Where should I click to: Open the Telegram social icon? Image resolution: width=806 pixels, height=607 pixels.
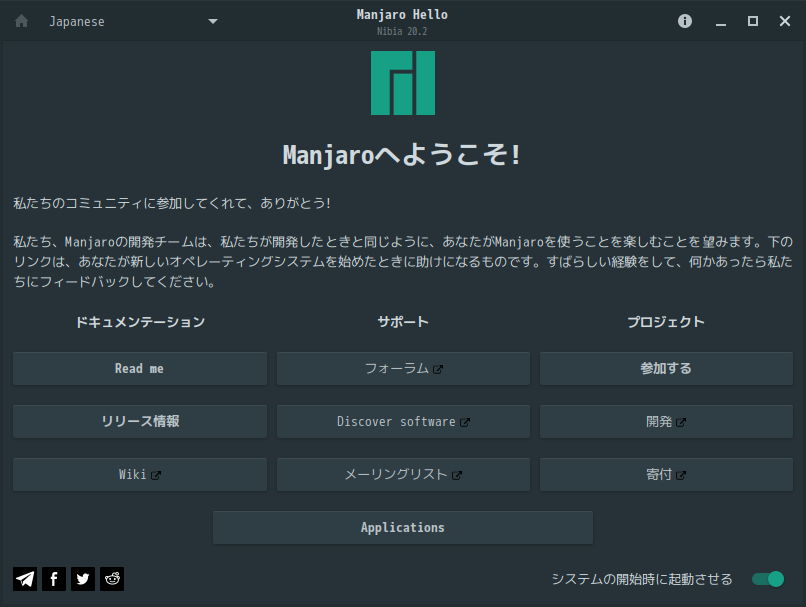click(25, 579)
